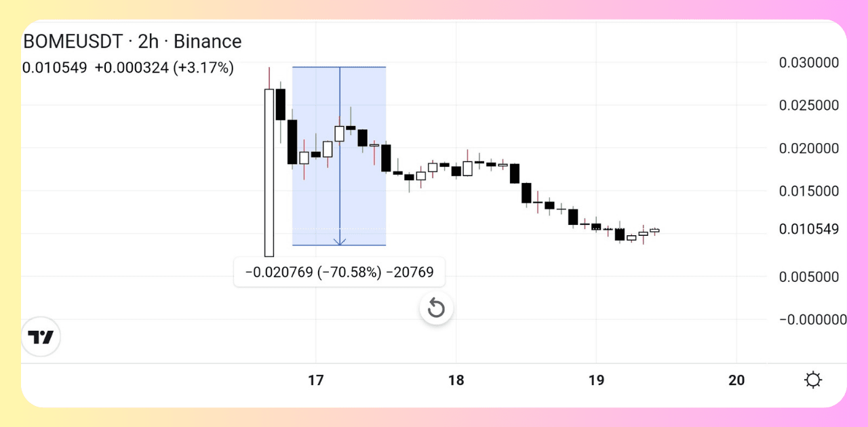
Task: Click the +0.000324 (+3.17%) price change text
Action: [164, 68]
